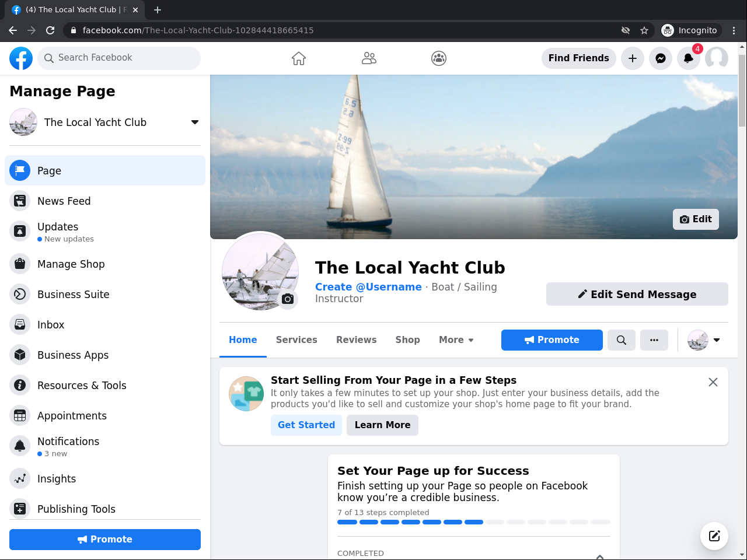Close The Local Yacht Club browser tab
The width and height of the screenshot is (747, 560).
[135, 10]
